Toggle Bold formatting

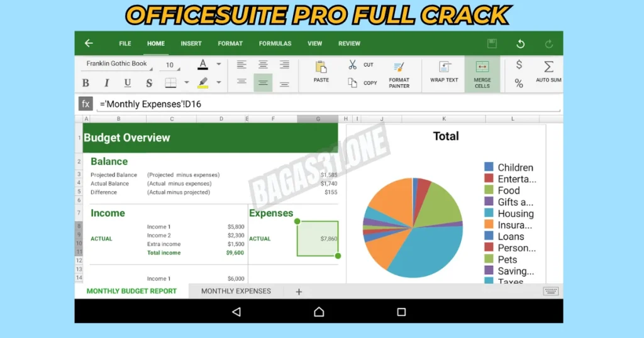(x=86, y=83)
